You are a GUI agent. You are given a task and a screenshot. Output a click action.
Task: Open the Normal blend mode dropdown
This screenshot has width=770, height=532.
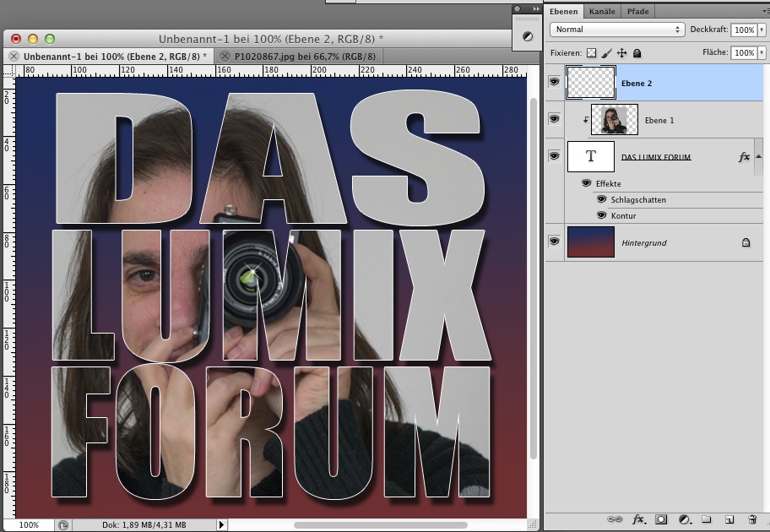[617, 30]
